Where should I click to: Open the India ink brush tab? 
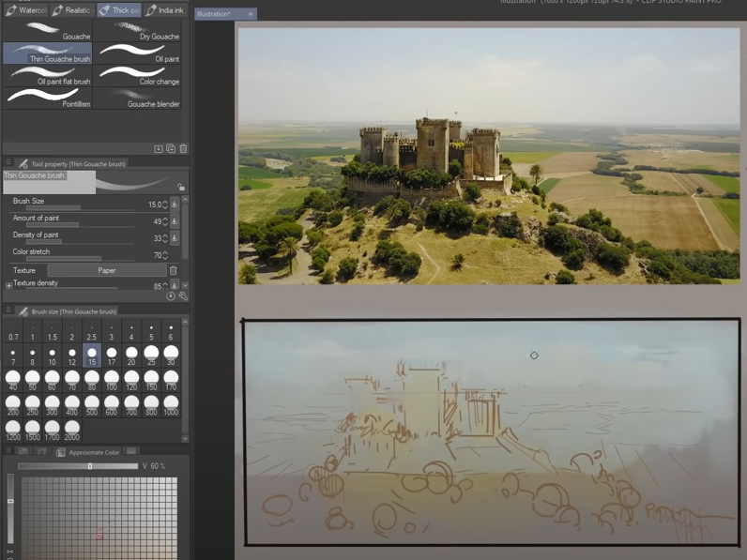(165, 10)
